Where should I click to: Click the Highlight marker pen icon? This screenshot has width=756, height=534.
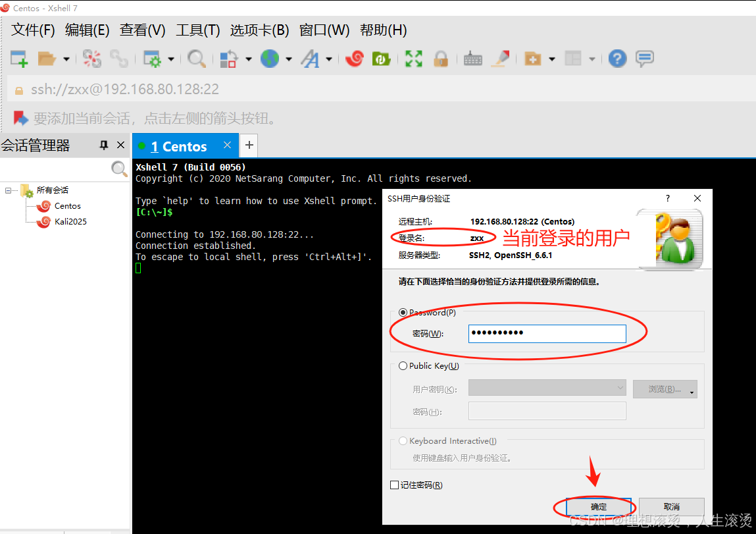[500, 59]
